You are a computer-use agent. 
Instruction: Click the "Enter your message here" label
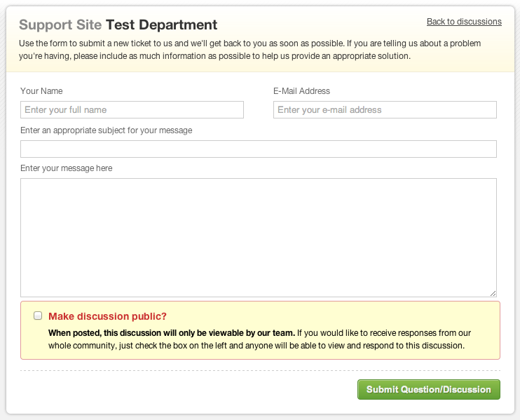click(67, 168)
